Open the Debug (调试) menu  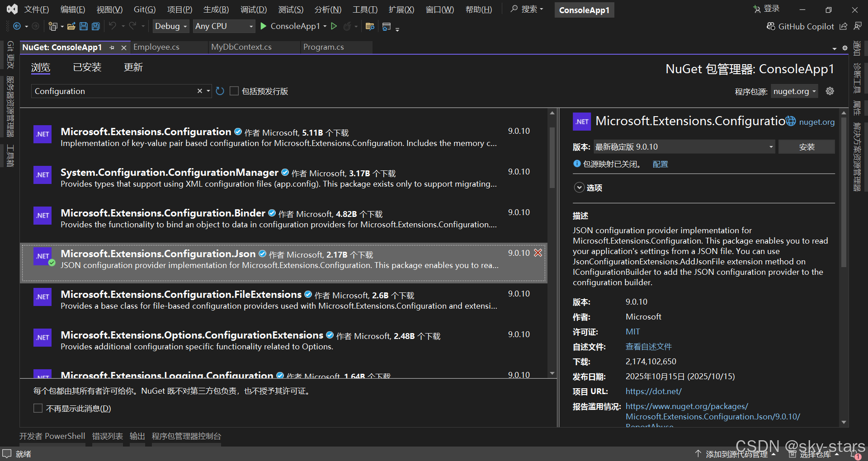click(x=253, y=9)
